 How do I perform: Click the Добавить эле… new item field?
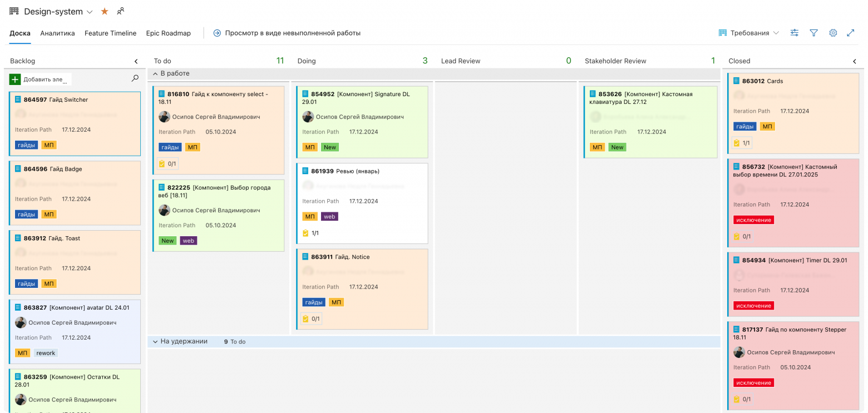pos(46,79)
